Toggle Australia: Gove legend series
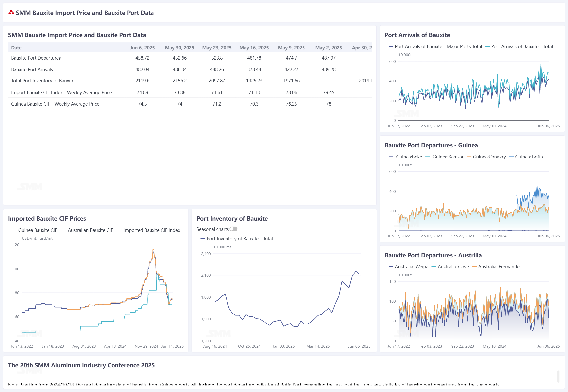568x392 pixels. (x=450, y=267)
